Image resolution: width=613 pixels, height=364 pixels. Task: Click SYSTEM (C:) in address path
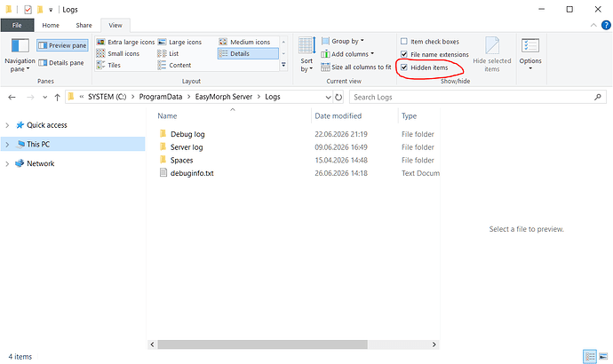click(x=107, y=97)
